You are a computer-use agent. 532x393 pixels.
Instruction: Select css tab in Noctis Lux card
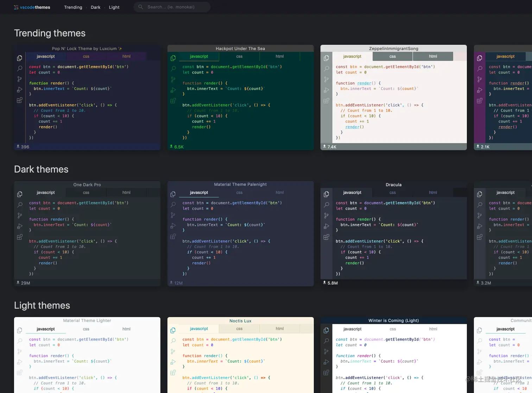pyautogui.click(x=239, y=329)
